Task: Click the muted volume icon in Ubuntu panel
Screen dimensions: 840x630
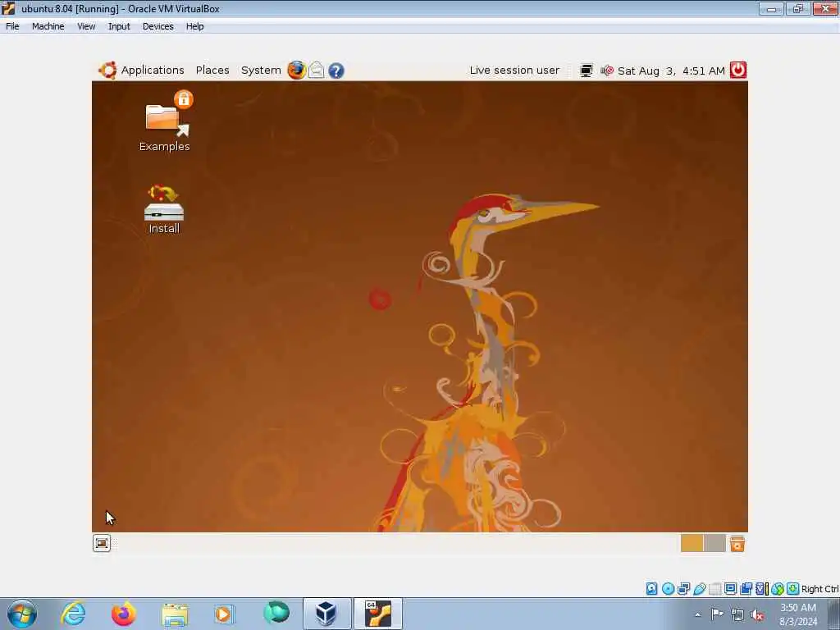Action: (x=607, y=71)
